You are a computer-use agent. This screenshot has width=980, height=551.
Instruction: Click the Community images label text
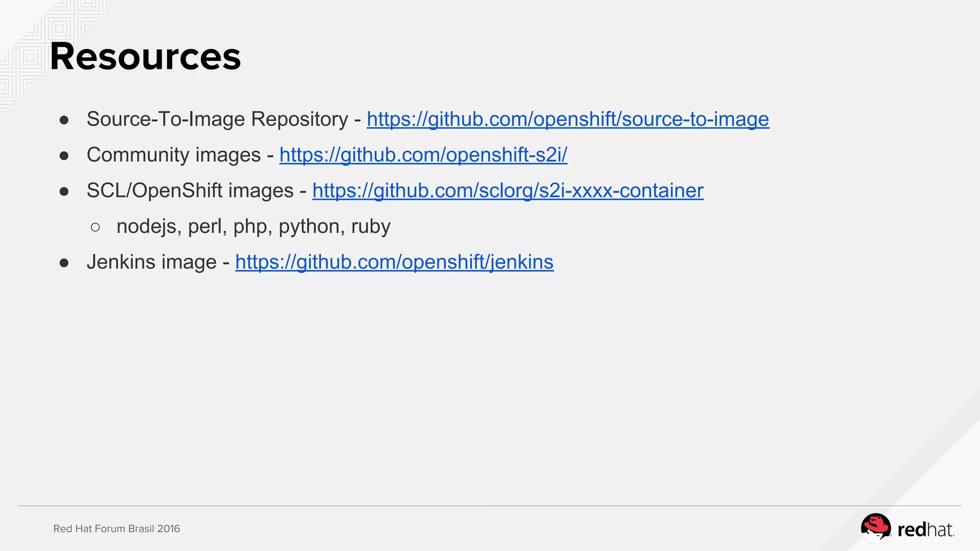[173, 155]
